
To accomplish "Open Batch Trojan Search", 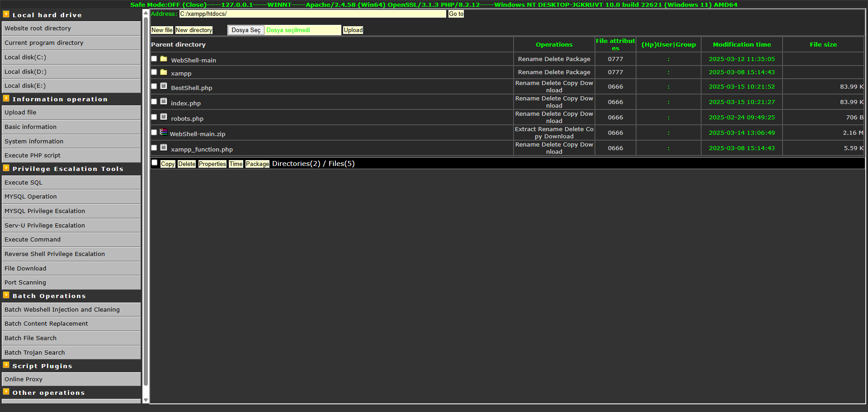I will click(71, 352).
